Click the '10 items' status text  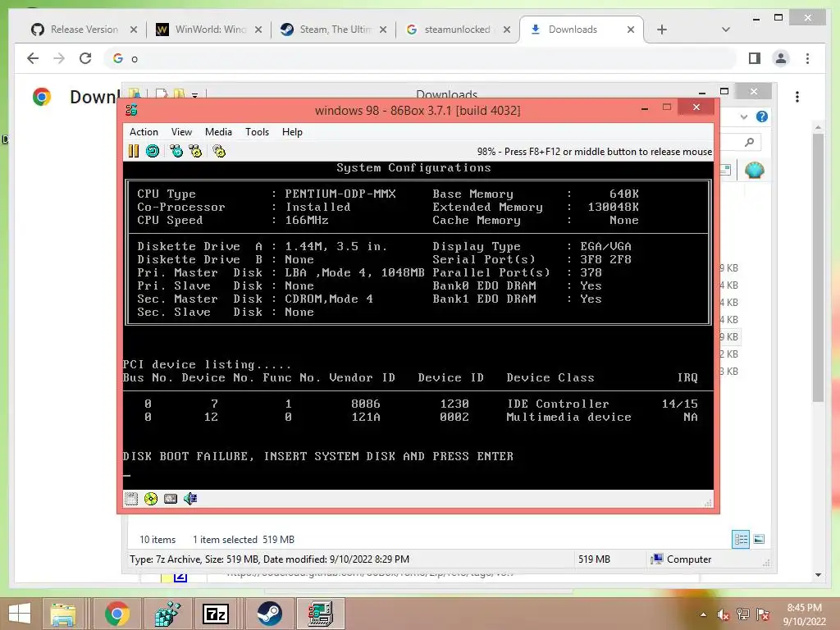(x=157, y=540)
